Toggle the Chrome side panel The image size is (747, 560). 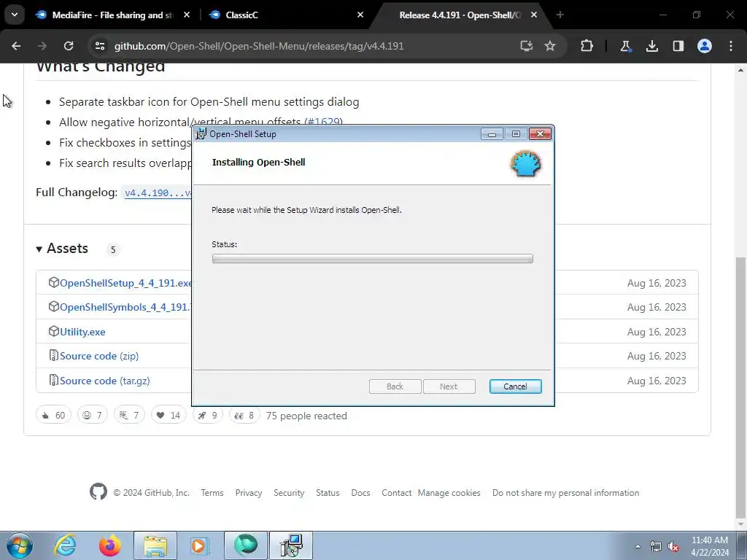678,46
